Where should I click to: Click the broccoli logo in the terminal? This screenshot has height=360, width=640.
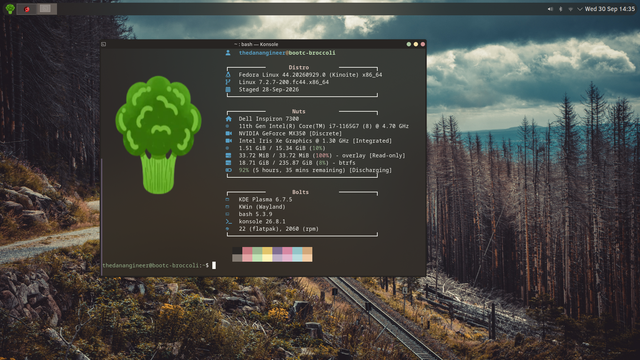158,135
